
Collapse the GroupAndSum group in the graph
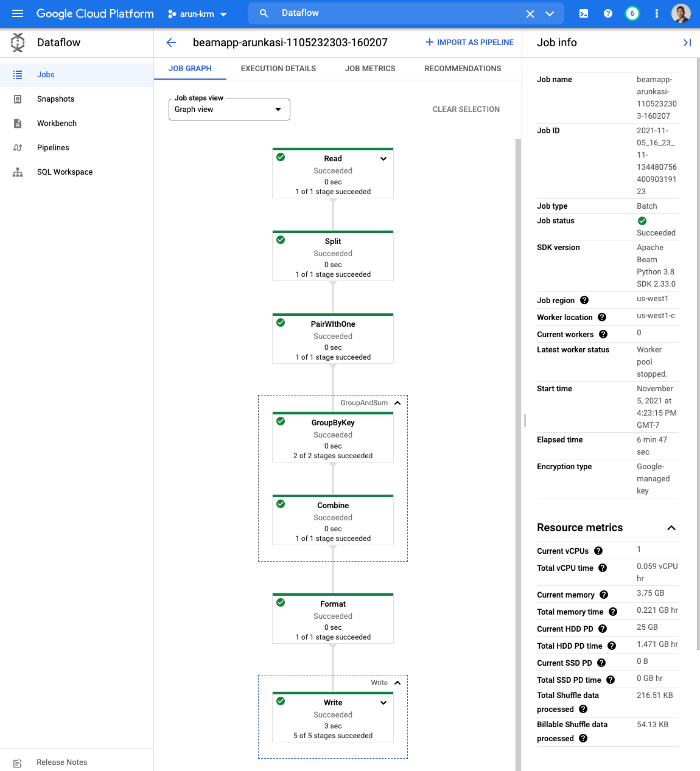(x=397, y=403)
